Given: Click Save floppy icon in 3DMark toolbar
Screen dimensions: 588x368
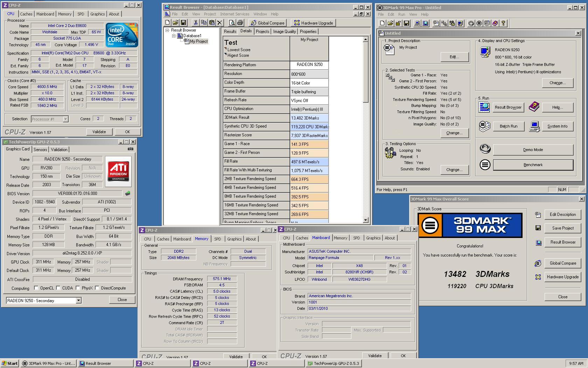Looking at the screenshot, I should pyautogui.click(x=406, y=23).
